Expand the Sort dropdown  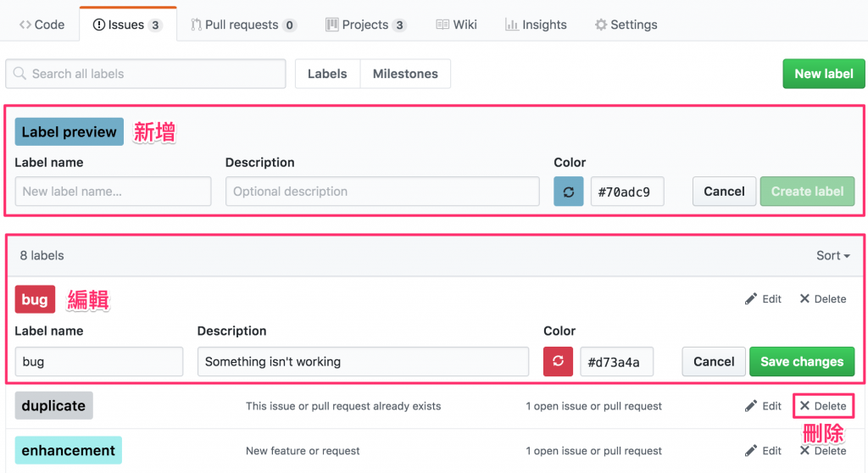832,255
